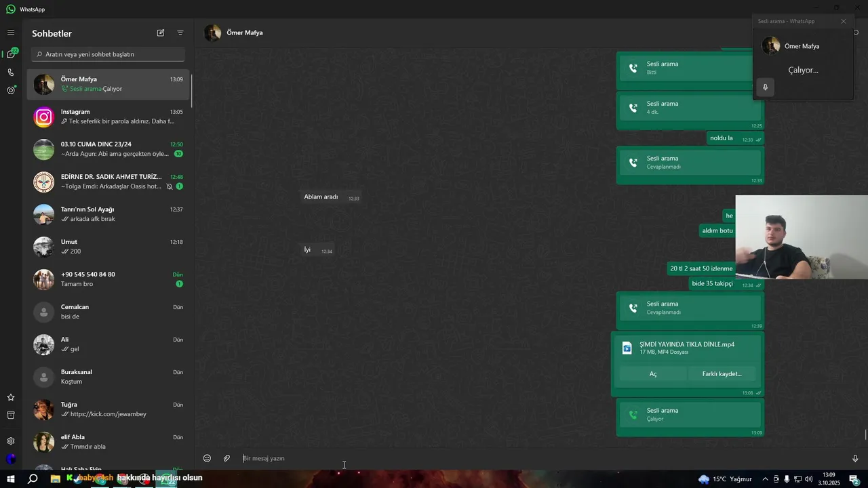This screenshot has height=488, width=868.
Task: Click Ömer Mafya avatar in chat header
Action: [213, 33]
